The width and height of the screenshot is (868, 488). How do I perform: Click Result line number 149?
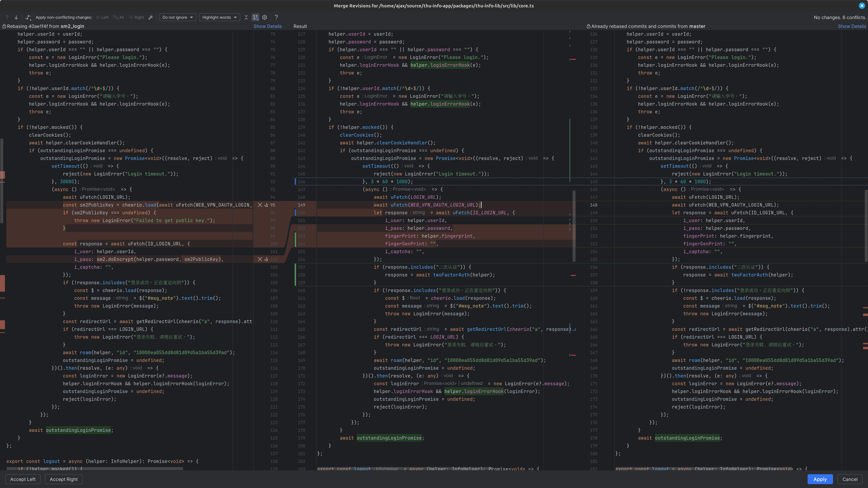tap(302, 205)
